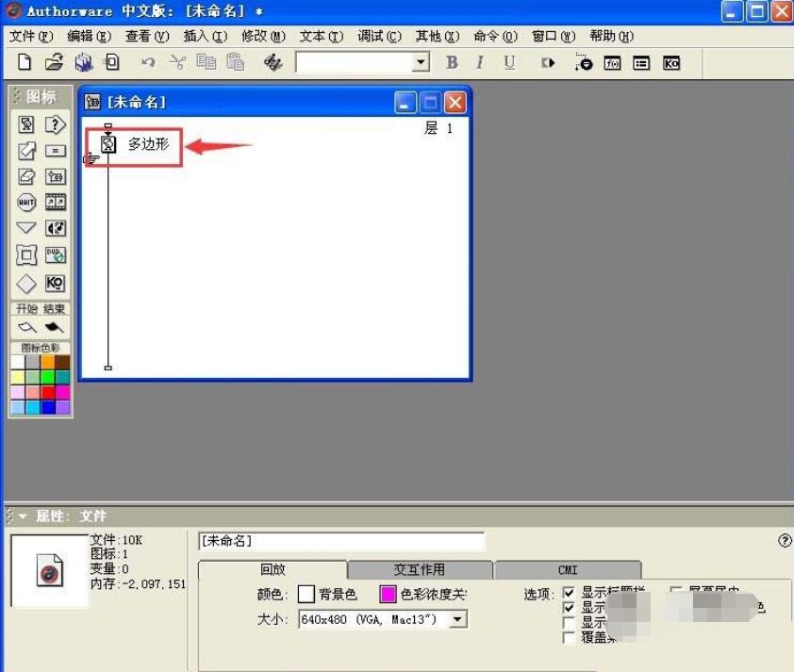
Task: Select the erase icon tool
Action: [x=26, y=175]
